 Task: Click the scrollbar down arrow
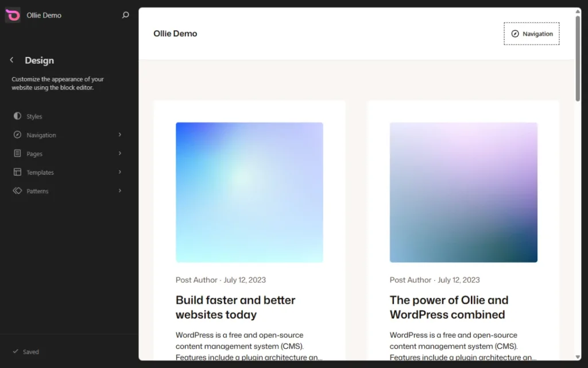578,357
